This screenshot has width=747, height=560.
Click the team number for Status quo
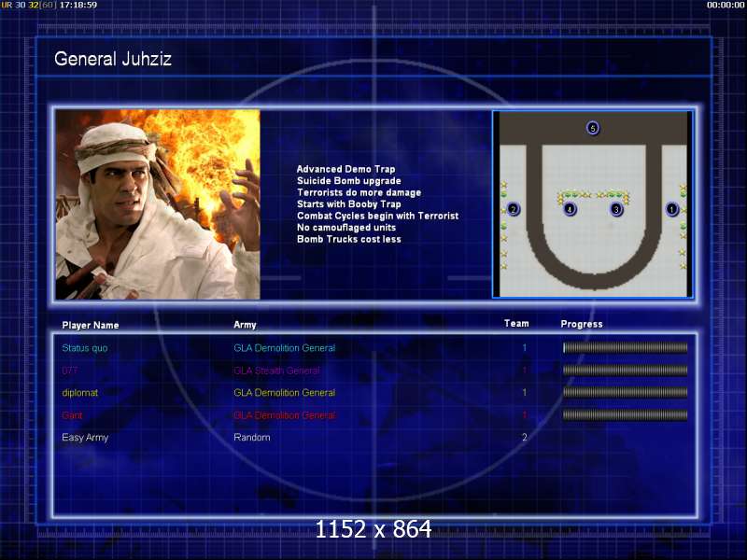(525, 348)
